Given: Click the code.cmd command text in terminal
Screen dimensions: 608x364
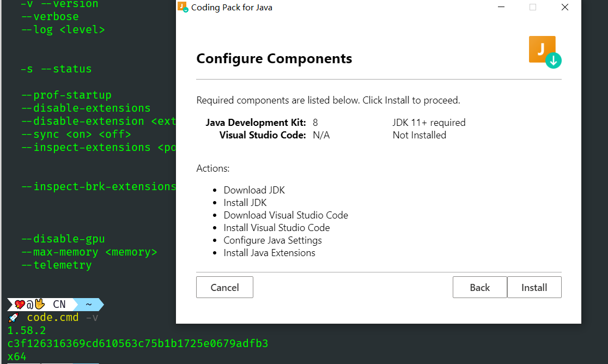Looking at the screenshot, I should [x=54, y=317].
